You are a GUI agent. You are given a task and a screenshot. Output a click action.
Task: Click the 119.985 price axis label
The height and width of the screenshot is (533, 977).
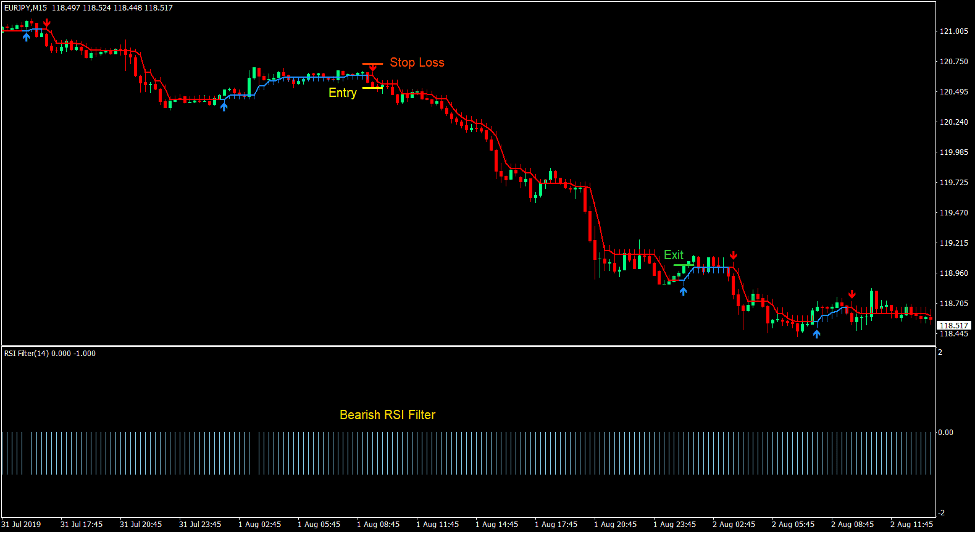955,152
